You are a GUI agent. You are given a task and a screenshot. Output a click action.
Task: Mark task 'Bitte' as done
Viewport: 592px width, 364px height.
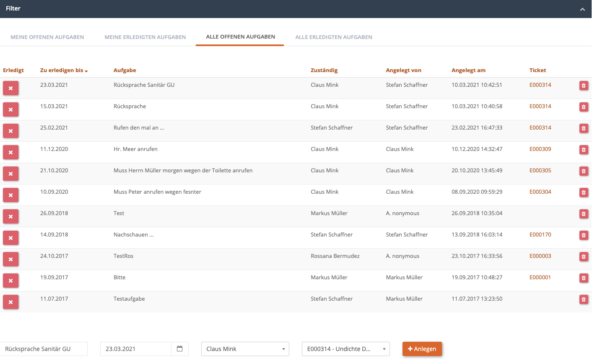[x=11, y=281]
